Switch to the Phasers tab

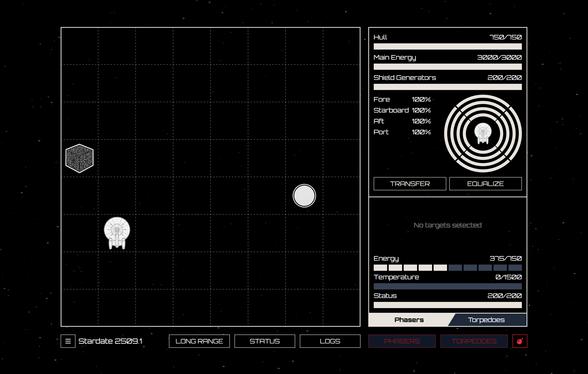(409, 320)
